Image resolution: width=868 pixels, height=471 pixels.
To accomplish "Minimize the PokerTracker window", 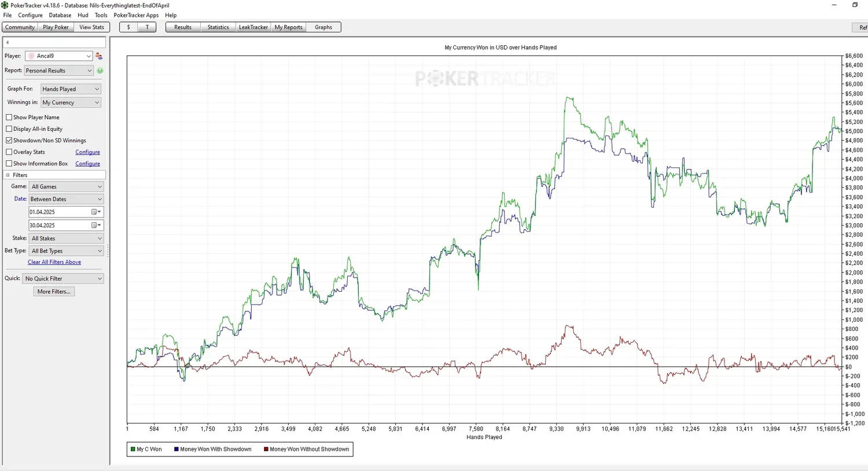I will [834, 5].
